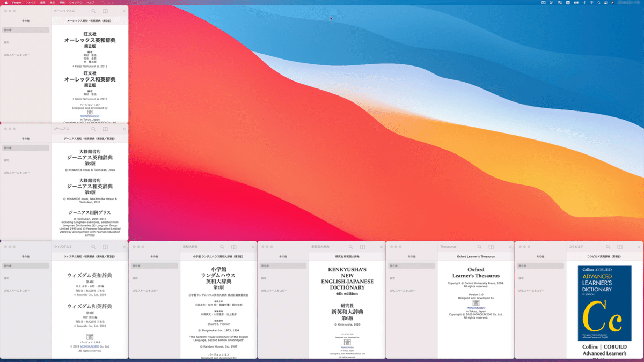The height and width of the screenshot is (362, 644).
Task: Click the search icon in the ウィズダム3 window
Action: pyautogui.click(x=93, y=247)
